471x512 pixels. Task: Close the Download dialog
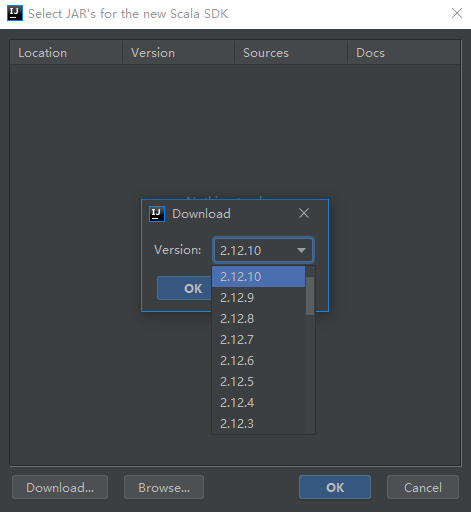304,213
